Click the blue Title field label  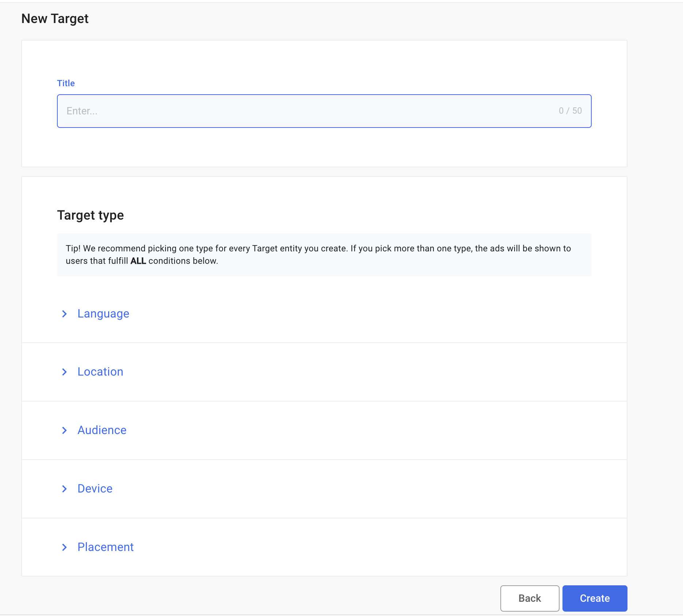[66, 83]
